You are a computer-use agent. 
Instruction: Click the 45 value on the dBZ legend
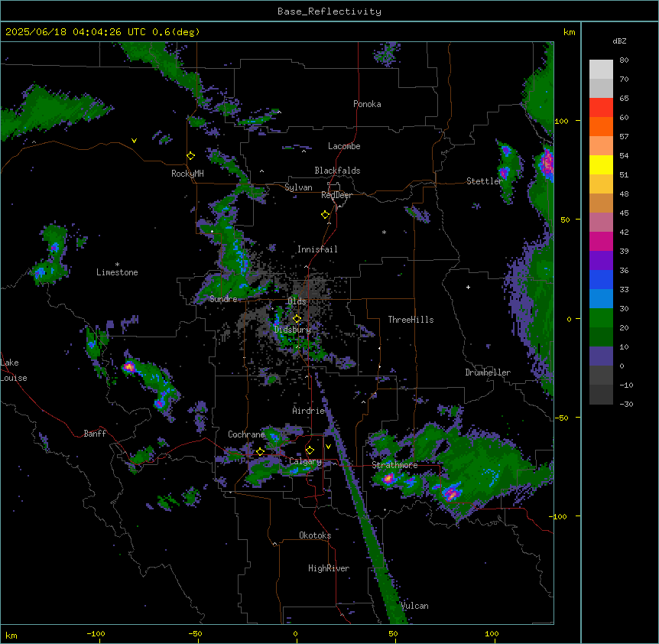coord(624,213)
